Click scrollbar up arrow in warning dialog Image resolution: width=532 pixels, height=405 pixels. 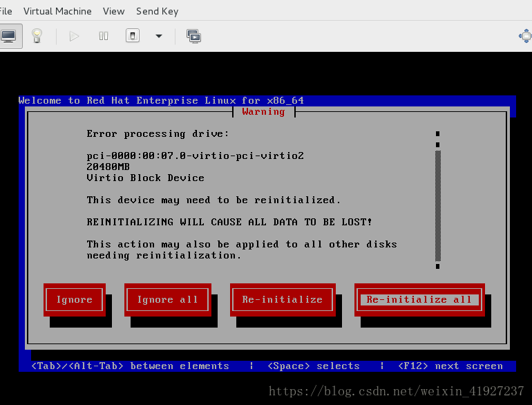click(437, 134)
